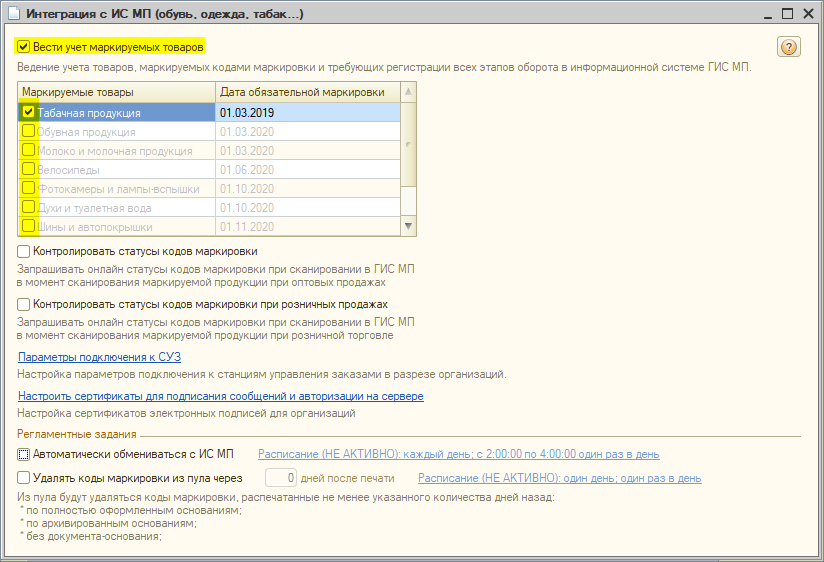Select the 'Обувная продукция' row text
Viewport: 824px width, 562px height.
click(x=86, y=132)
